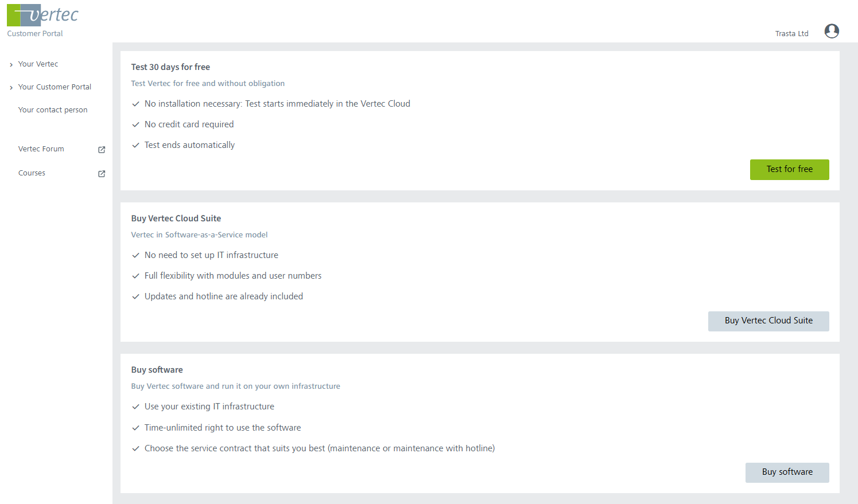Screen dimensions: 858x504
Task: Click the Buy Vertec Cloud Suite button
Action: pos(768,321)
